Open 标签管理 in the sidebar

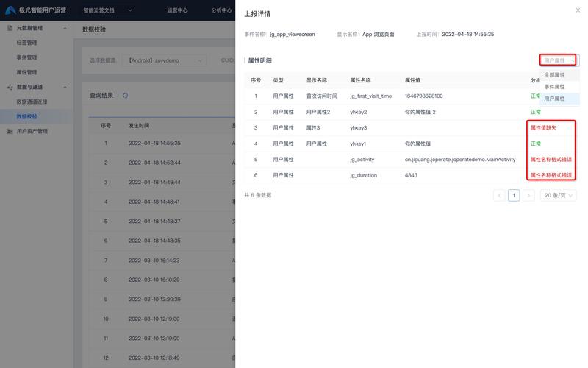(x=26, y=43)
